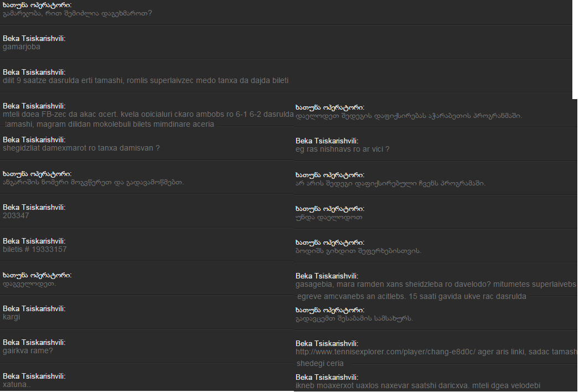Click message starting "dilit 9 saatze dasrulda"
579x392 pixels.
pos(146,81)
